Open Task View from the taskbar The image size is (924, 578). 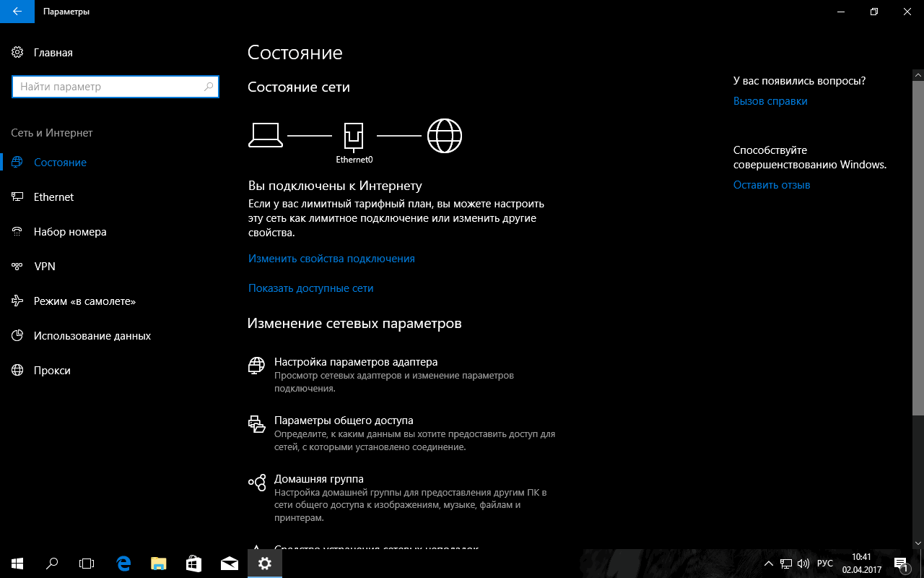[87, 564]
